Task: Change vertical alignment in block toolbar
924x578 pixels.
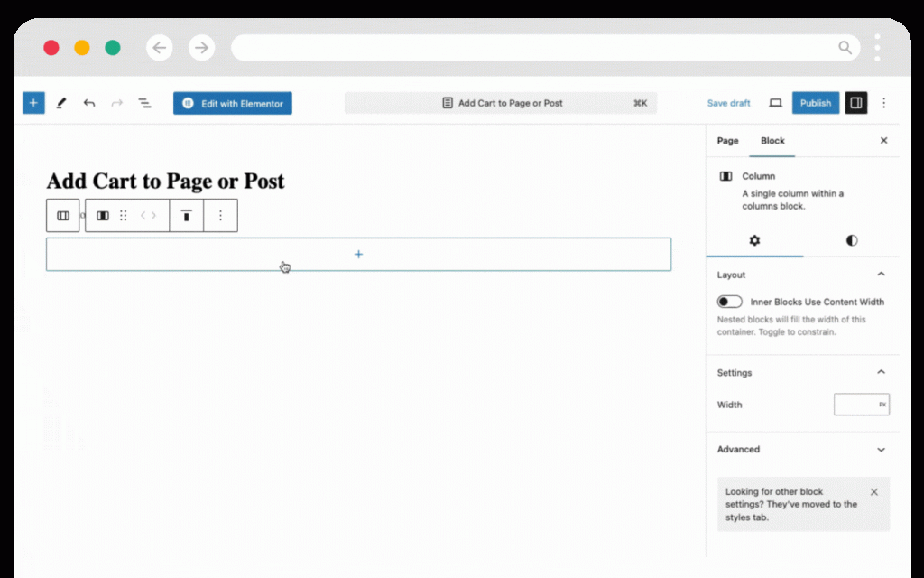Action: [187, 216]
